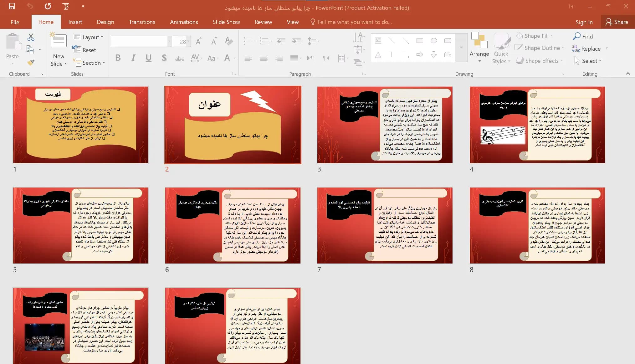This screenshot has height=364, width=635.
Task: Toggle Bold formatting
Action: coord(118,58)
